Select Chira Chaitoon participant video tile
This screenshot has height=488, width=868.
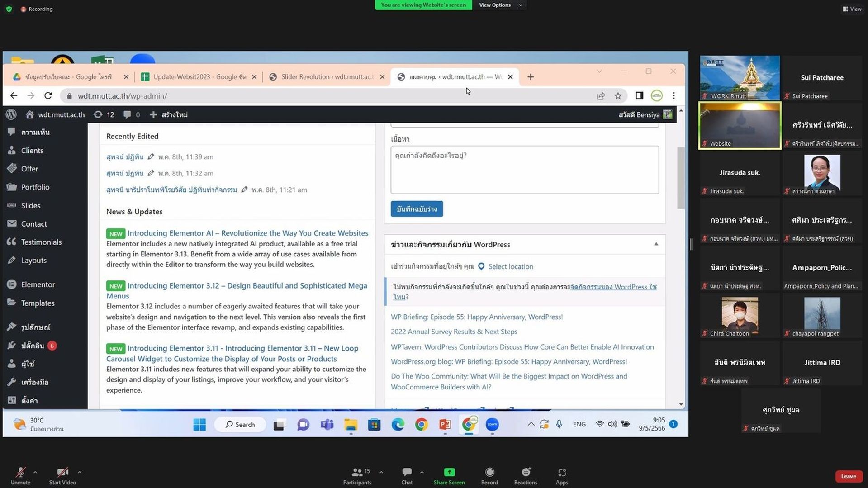(740, 315)
